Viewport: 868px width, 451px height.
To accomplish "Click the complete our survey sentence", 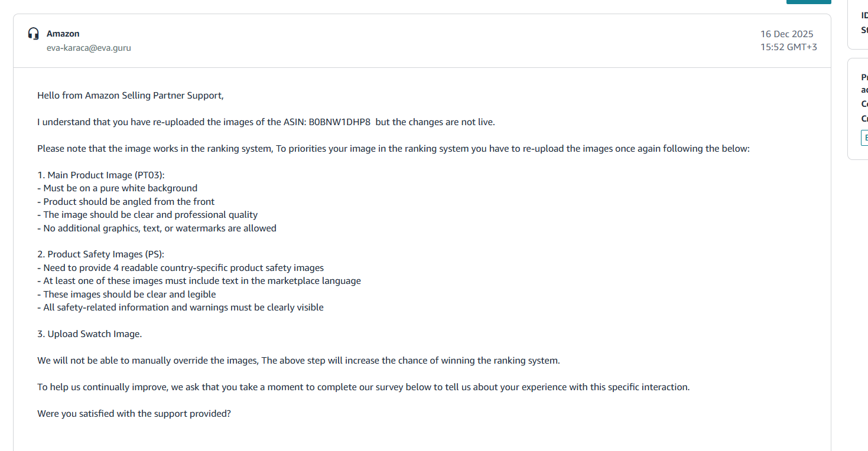I will click(363, 387).
